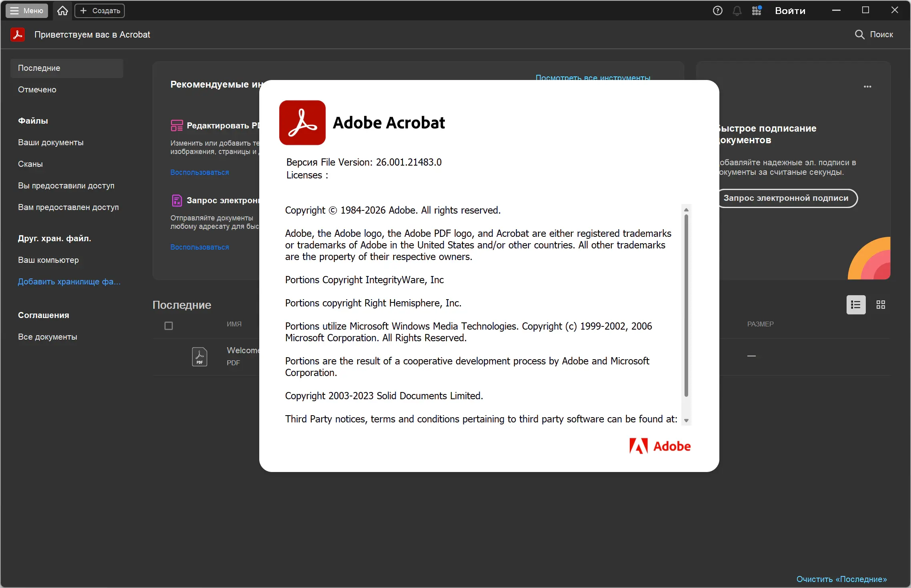Viewport: 911px width, 588px height.
Task: Switch to grid thumbnail view icon
Action: tap(881, 305)
